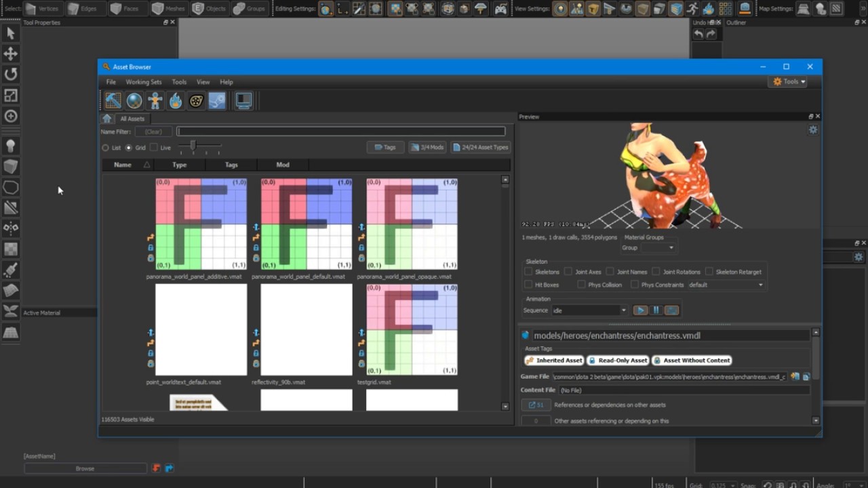Open the Material Groups Group dropdown
The image size is (868, 488).
pyautogui.click(x=658, y=247)
